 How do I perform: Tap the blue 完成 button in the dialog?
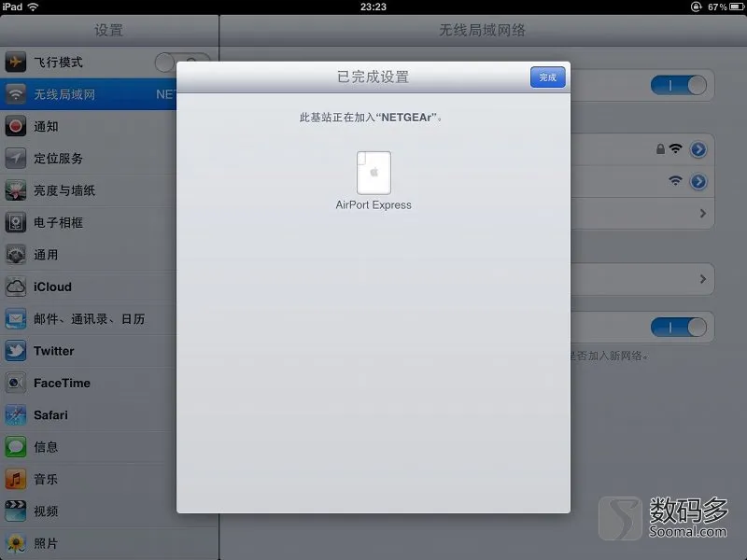pos(548,77)
